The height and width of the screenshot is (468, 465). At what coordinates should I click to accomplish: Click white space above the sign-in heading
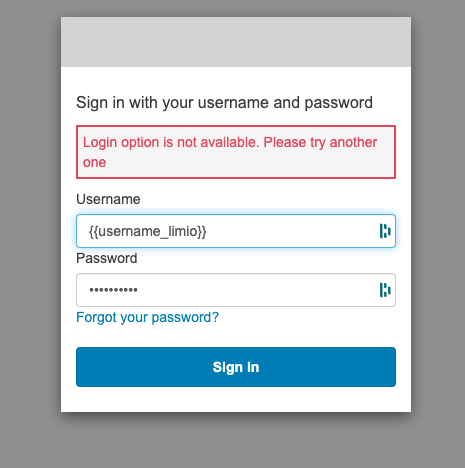pos(236,80)
